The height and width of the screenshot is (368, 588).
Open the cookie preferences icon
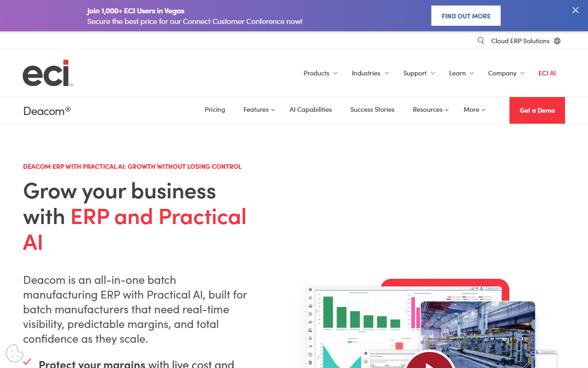tap(15, 353)
